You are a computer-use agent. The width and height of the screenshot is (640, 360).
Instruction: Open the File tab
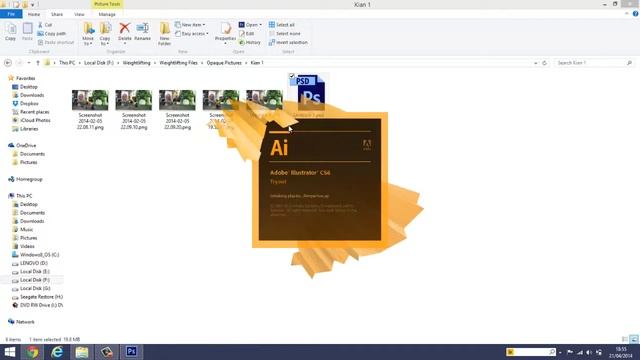(11, 14)
